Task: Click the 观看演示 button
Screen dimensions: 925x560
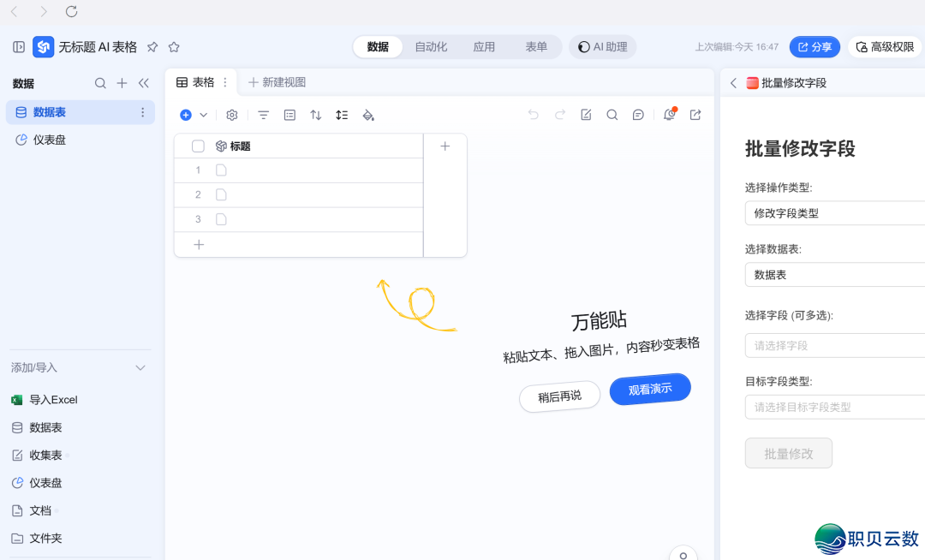Action: 650,390
